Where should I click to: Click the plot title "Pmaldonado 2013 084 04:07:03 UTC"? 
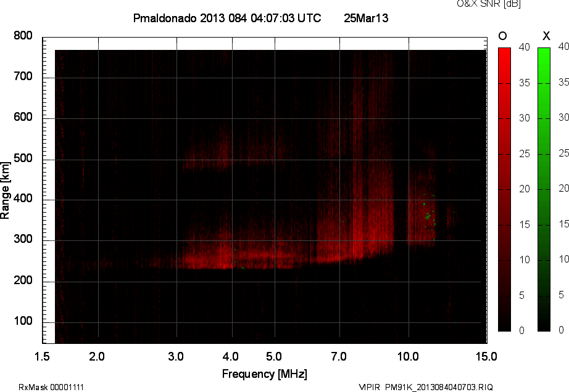227,18
